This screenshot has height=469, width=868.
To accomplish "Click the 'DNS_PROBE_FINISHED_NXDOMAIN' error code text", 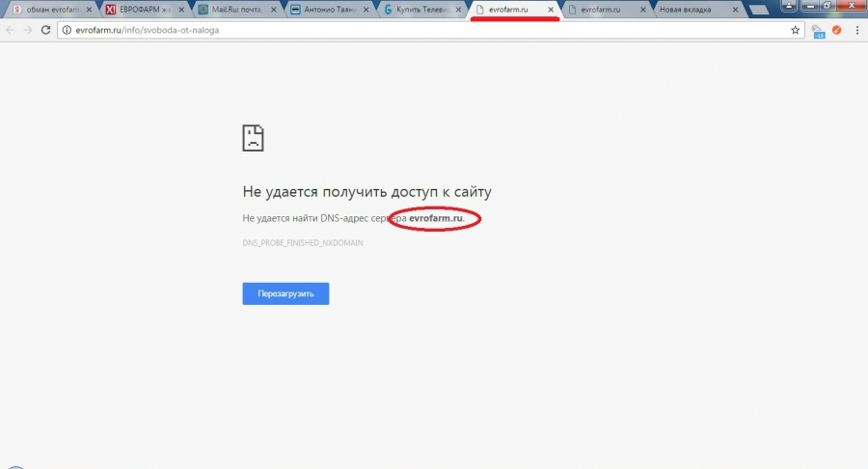I will 303,242.
